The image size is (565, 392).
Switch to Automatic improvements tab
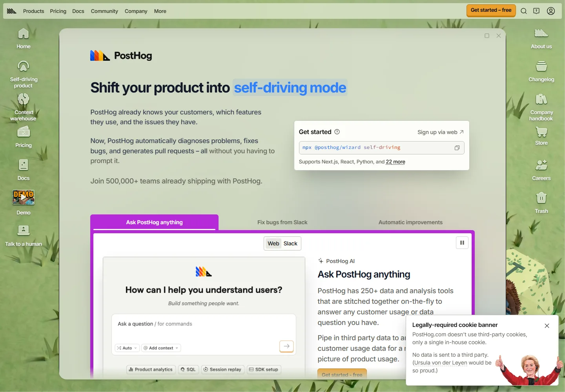click(410, 222)
